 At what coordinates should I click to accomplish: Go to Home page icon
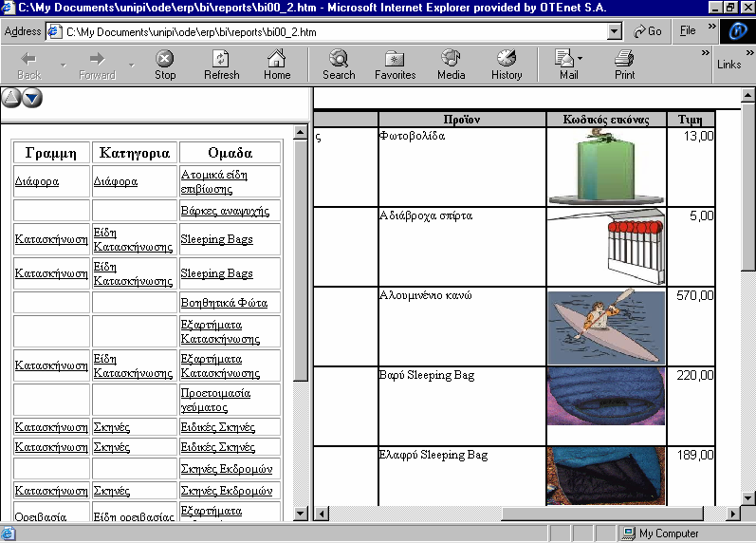point(277,59)
